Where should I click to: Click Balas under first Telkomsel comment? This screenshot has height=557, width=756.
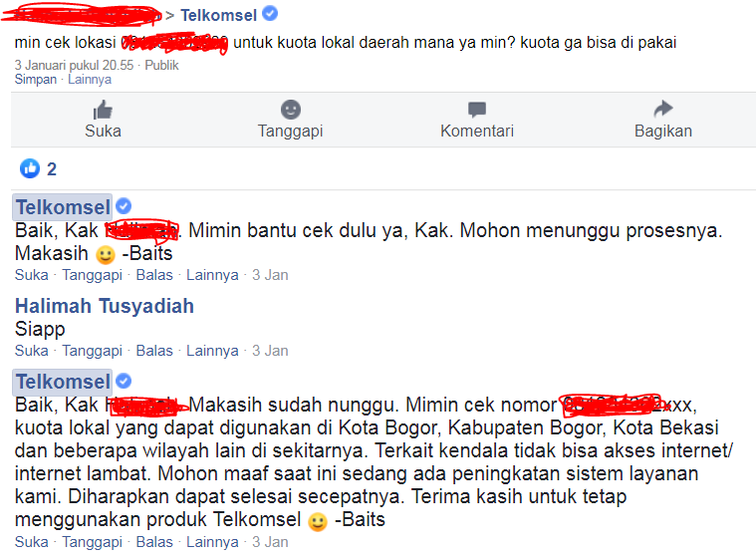[154, 275]
